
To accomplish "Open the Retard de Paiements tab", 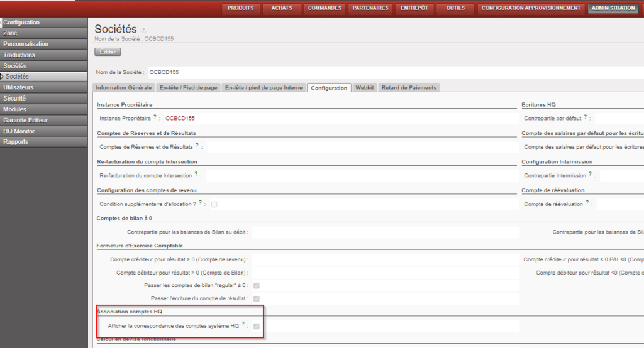I will point(408,88).
